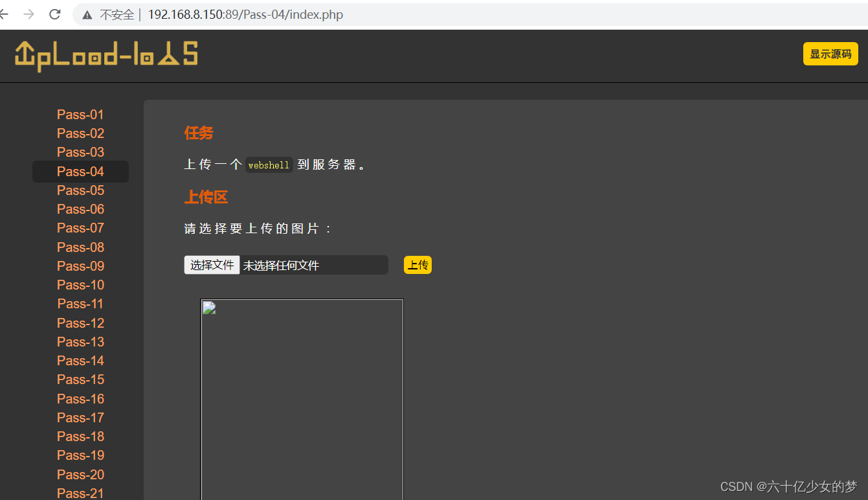Click the browser forward arrow
The height and width of the screenshot is (500, 868).
29,14
